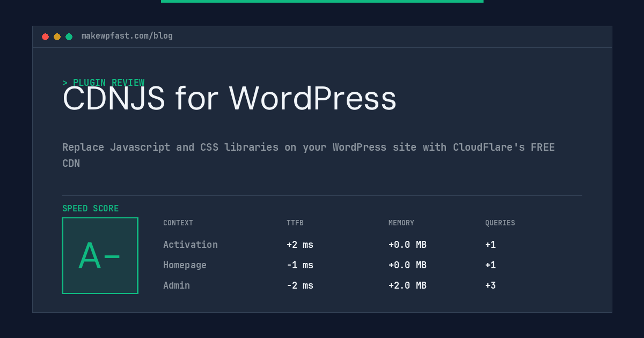Click the yellow minimize dot
The height and width of the screenshot is (338, 644).
(57, 36)
